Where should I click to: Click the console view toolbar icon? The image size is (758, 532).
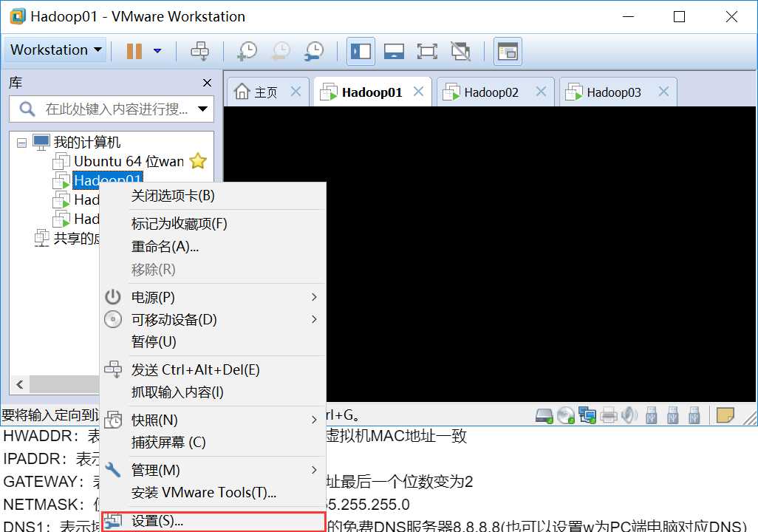coord(508,51)
